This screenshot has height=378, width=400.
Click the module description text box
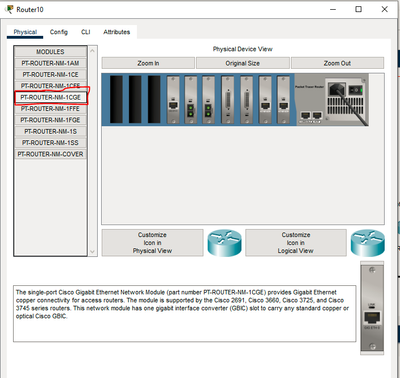click(x=184, y=313)
